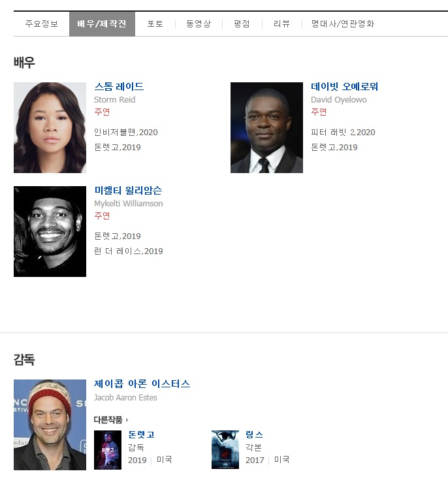Click David Oyelowo's portrait thumbnail
Screen dimensions: 448x484
pos(266,127)
